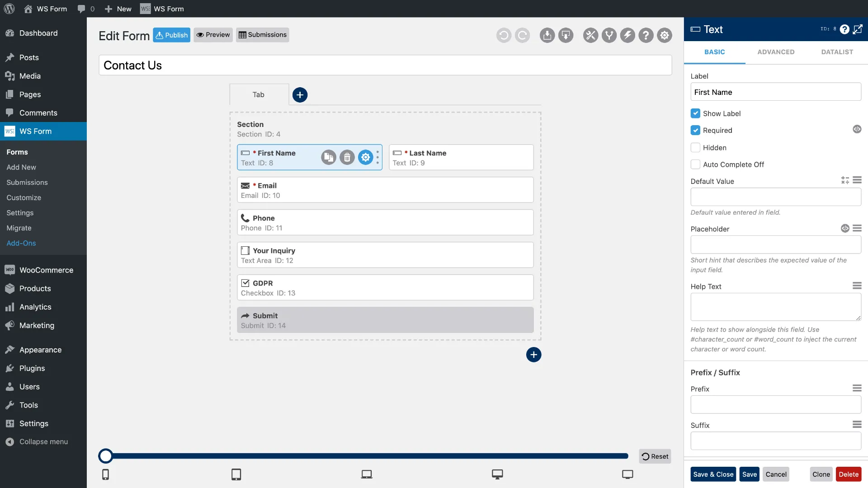Clone the First Name field icon
The height and width of the screenshot is (488, 868).
329,157
